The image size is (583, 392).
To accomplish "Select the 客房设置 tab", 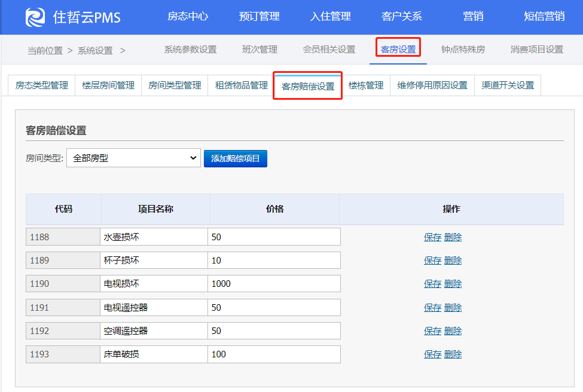I will pos(398,50).
